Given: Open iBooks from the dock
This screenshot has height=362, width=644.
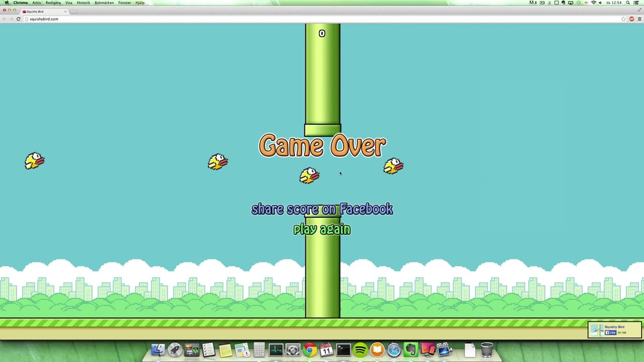Looking at the screenshot, I should tap(377, 349).
